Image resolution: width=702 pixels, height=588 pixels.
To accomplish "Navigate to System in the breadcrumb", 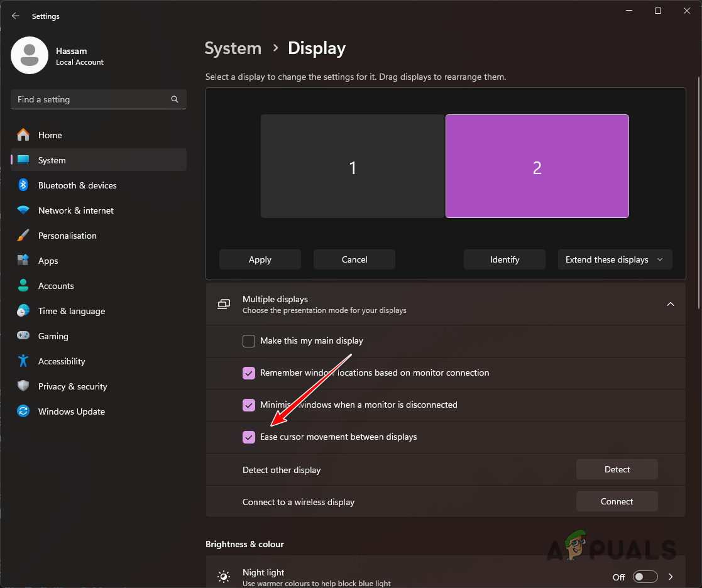I will (x=233, y=48).
